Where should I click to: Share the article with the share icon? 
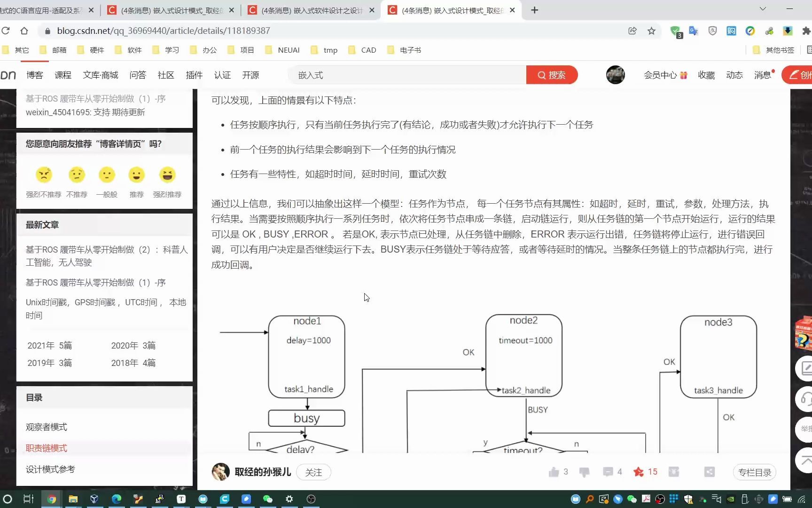710,472
